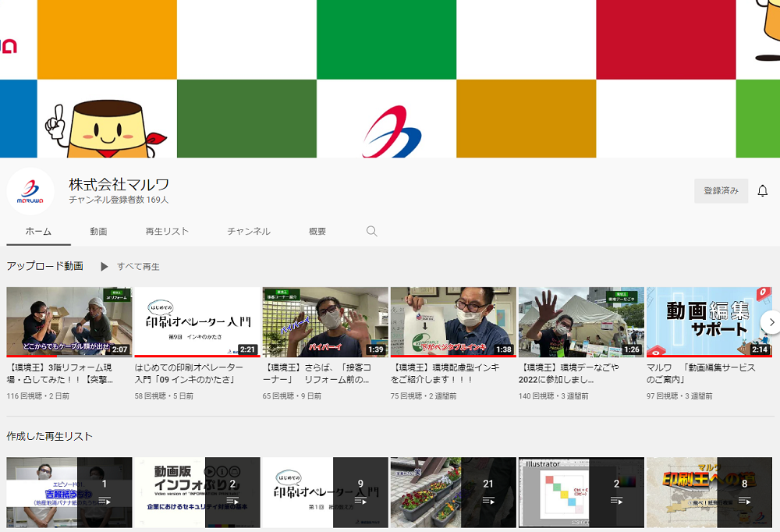This screenshot has width=780, height=532.
Task: Click the 116 回視聴・2 日前 video metadata
Action: (37, 396)
